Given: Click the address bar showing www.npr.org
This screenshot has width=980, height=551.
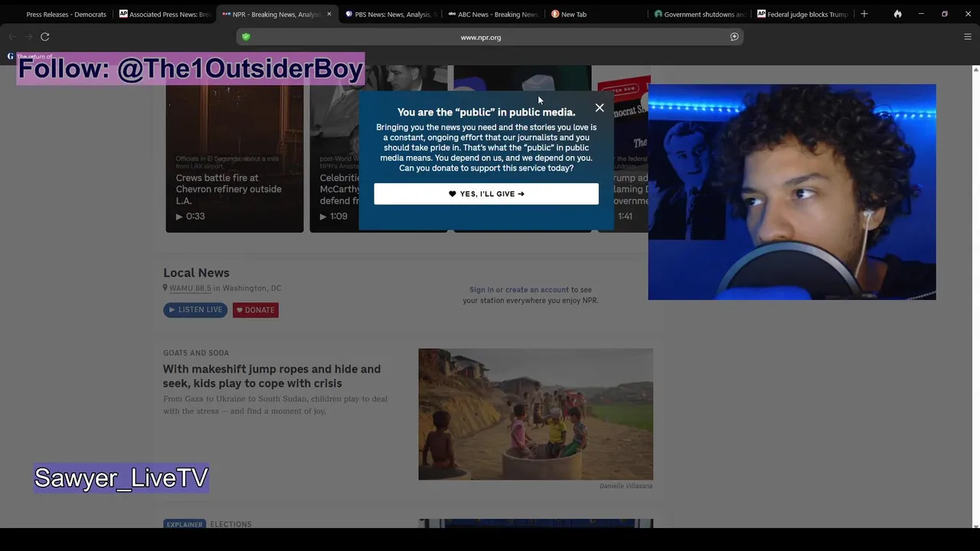Looking at the screenshot, I should [481, 37].
